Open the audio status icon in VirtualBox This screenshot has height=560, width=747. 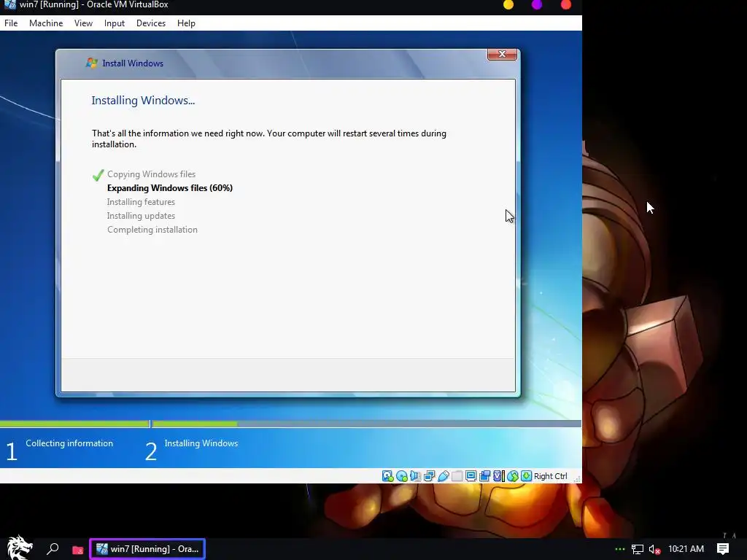coord(415,475)
